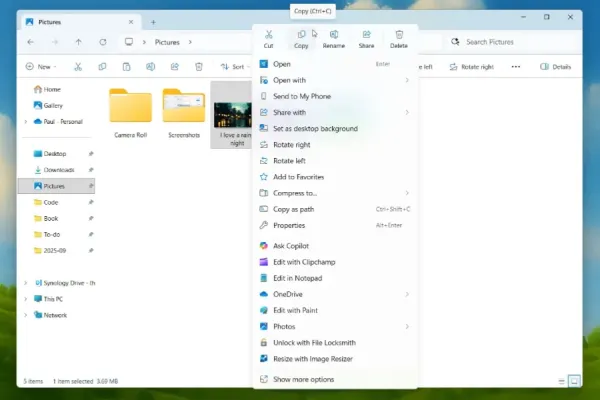Click the Search Pictures field
The width and height of the screenshot is (600, 400).
pos(510,42)
